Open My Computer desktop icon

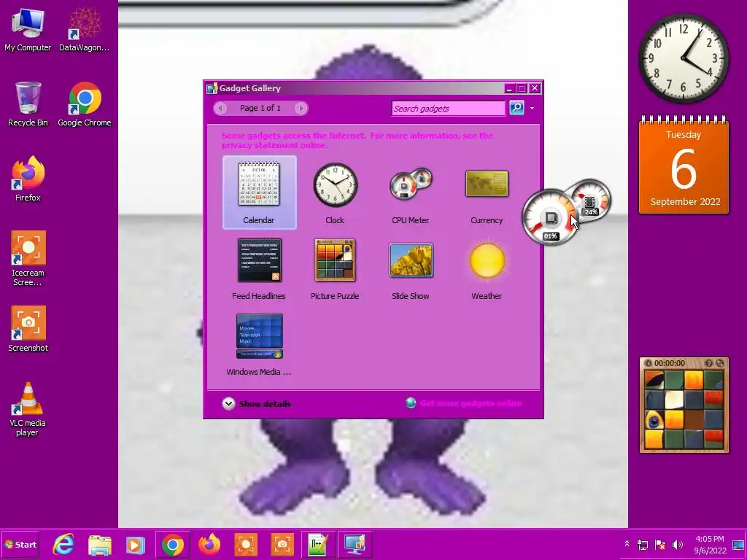coord(28,29)
